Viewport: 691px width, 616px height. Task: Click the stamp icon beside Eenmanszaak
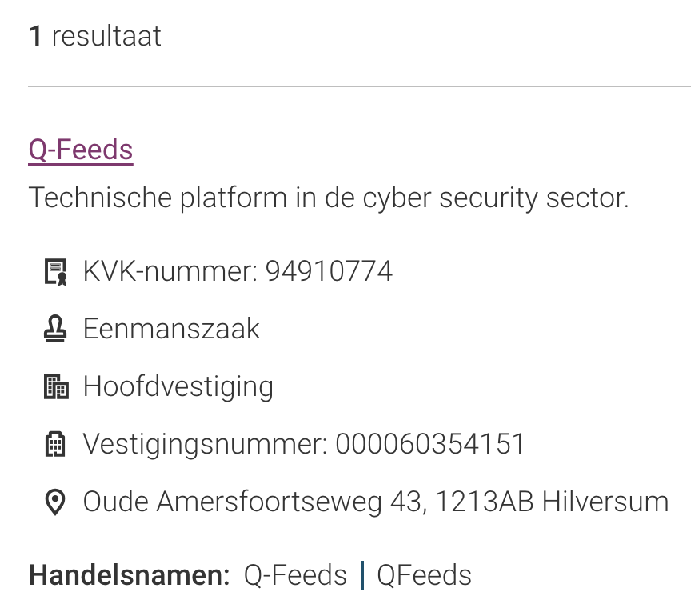[54, 330]
